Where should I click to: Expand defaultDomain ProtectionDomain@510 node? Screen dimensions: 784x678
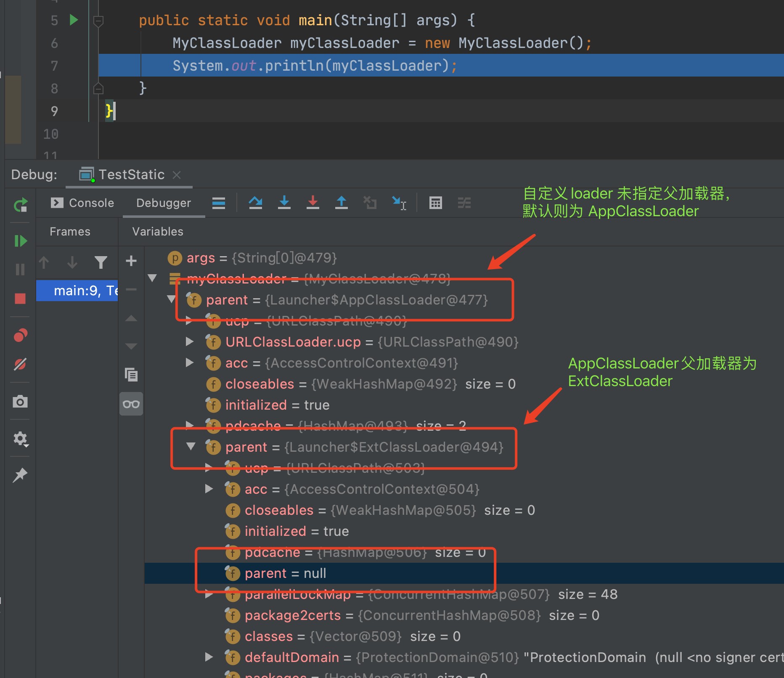click(x=209, y=657)
